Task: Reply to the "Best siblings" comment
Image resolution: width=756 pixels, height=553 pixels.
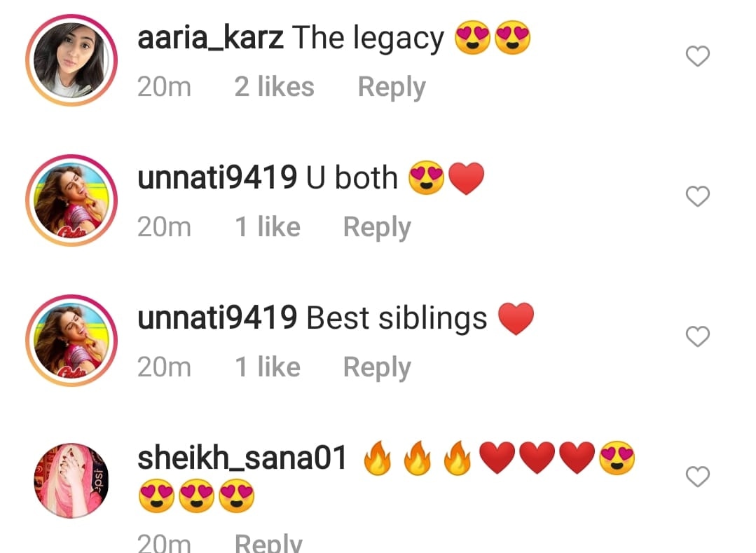Action: [377, 368]
